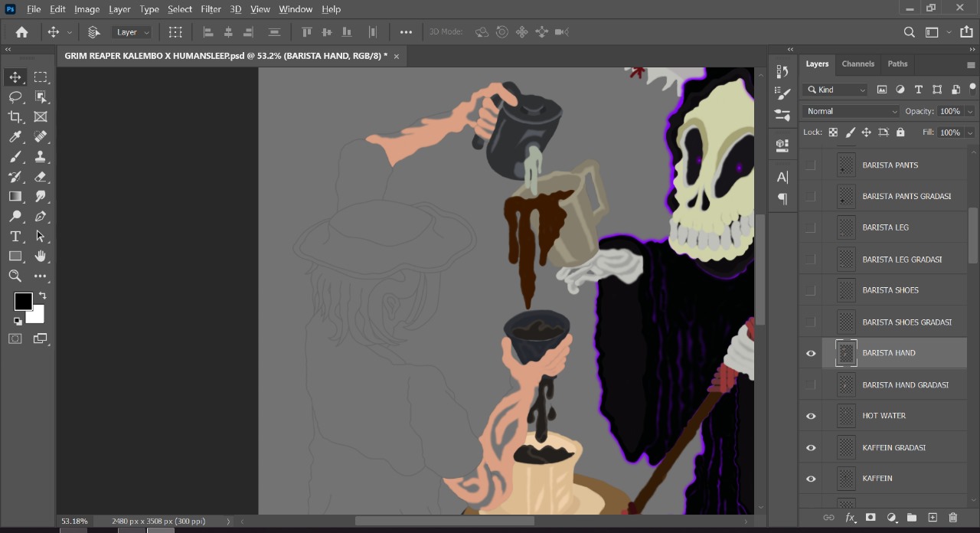This screenshot has height=533, width=980.
Task: Open the Opacity slider dropdown
Action: [x=970, y=111]
